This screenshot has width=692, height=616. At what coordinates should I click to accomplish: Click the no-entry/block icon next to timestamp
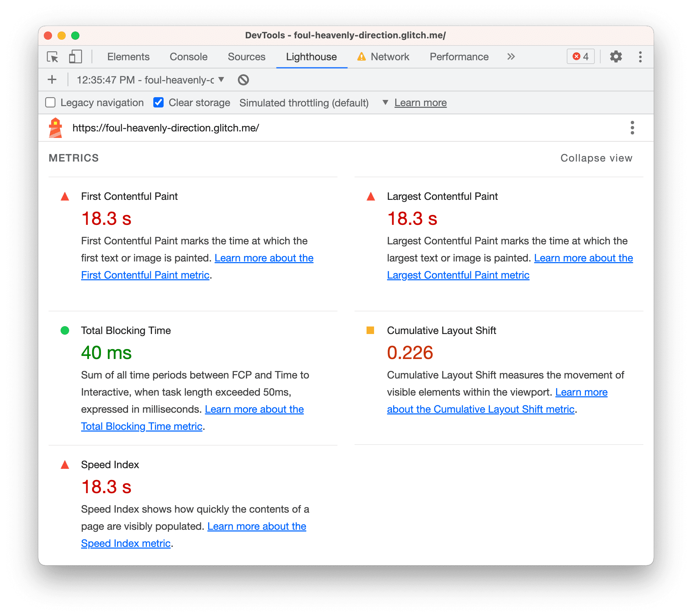point(244,80)
